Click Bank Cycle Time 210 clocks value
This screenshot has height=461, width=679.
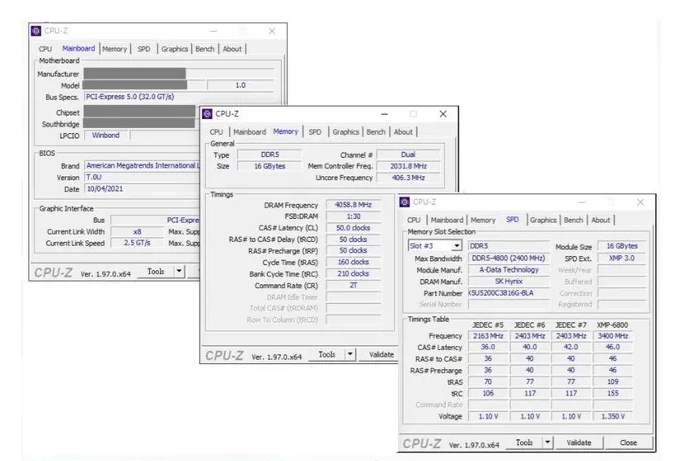click(353, 274)
